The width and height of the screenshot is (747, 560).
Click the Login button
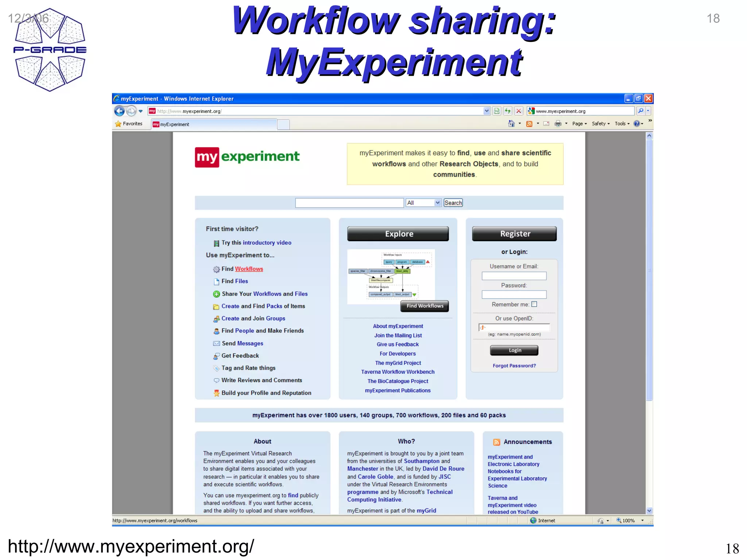click(514, 350)
